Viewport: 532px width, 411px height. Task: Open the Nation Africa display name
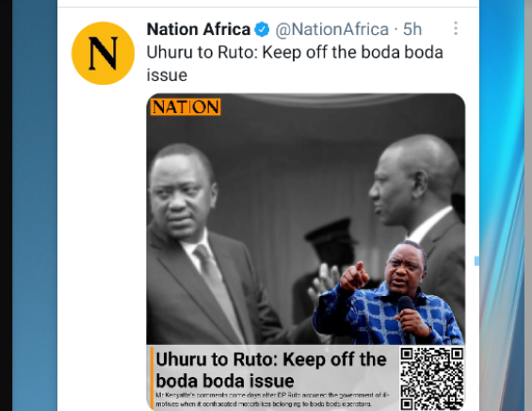199,29
